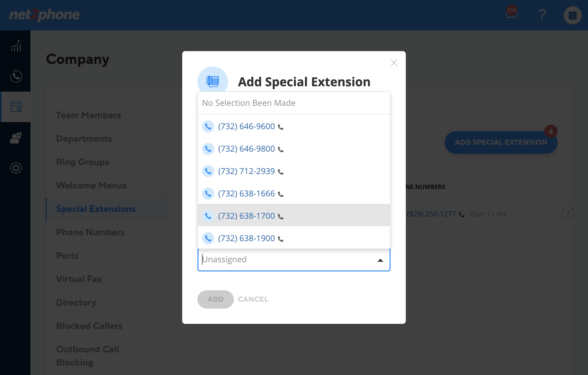Image resolution: width=588 pixels, height=375 pixels.
Task: Click the round phone icon beside (732) 646-9600
Action: (208, 126)
